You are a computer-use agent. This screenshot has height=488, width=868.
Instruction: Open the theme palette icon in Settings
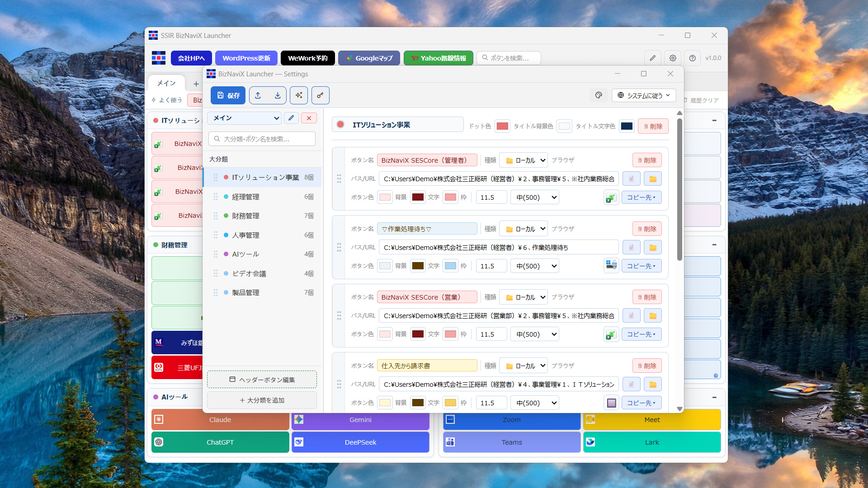(x=599, y=95)
